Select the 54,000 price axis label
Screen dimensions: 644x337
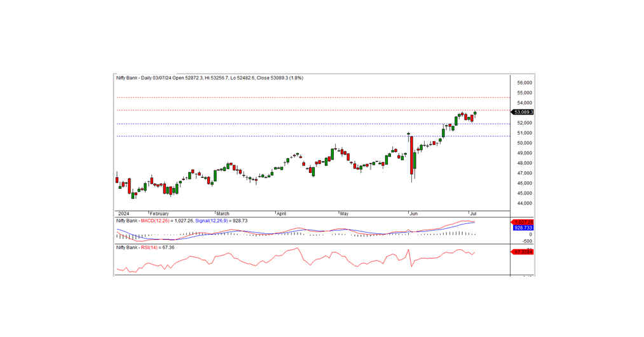524,103
